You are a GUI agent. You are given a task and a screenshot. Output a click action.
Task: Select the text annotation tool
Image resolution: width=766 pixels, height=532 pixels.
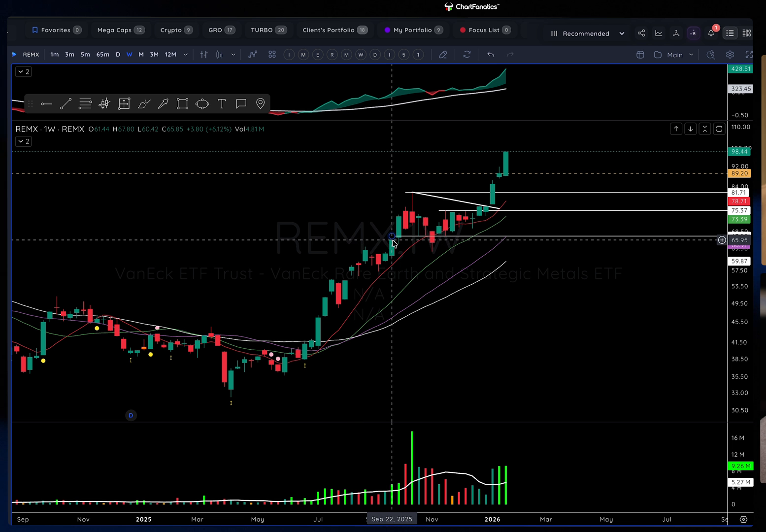coord(222,104)
